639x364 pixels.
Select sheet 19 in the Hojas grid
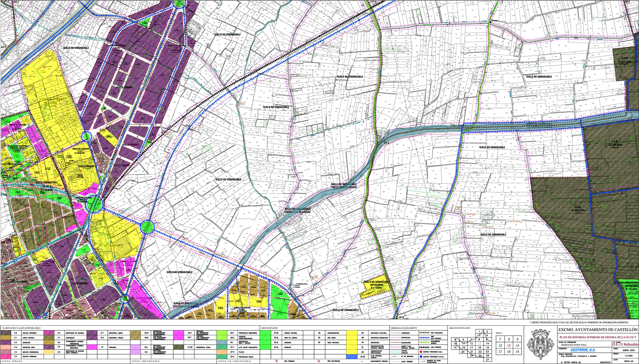(517, 352)
